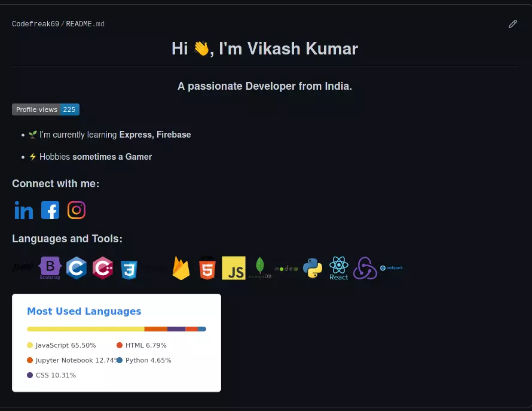Click the Bootstrap logo
Viewport: 532px width, 411px height.
click(x=50, y=268)
